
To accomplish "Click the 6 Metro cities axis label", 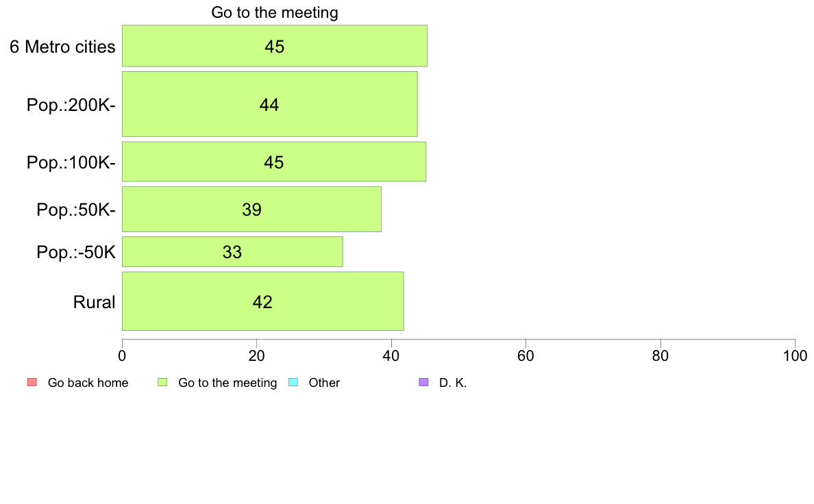I will pos(62,47).
